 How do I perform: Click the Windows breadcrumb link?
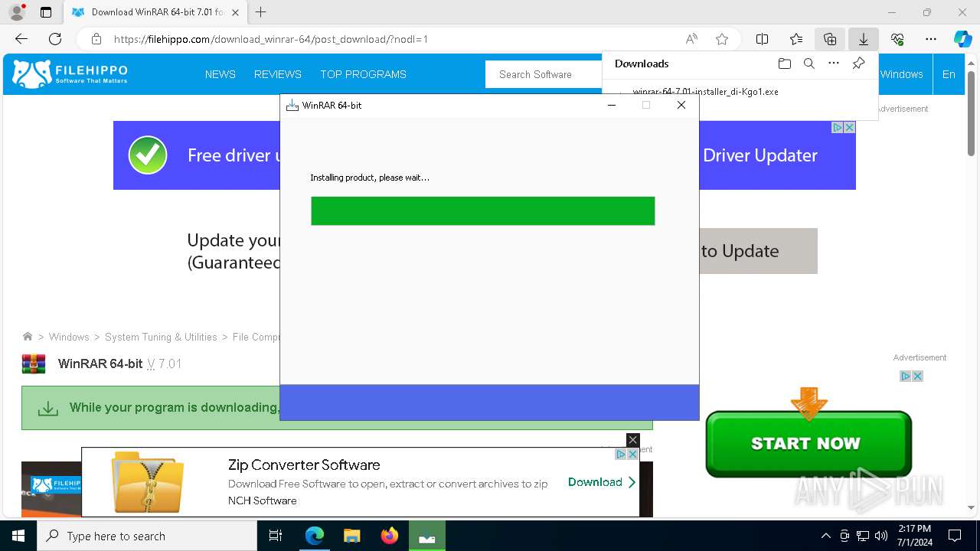[69, 337]
